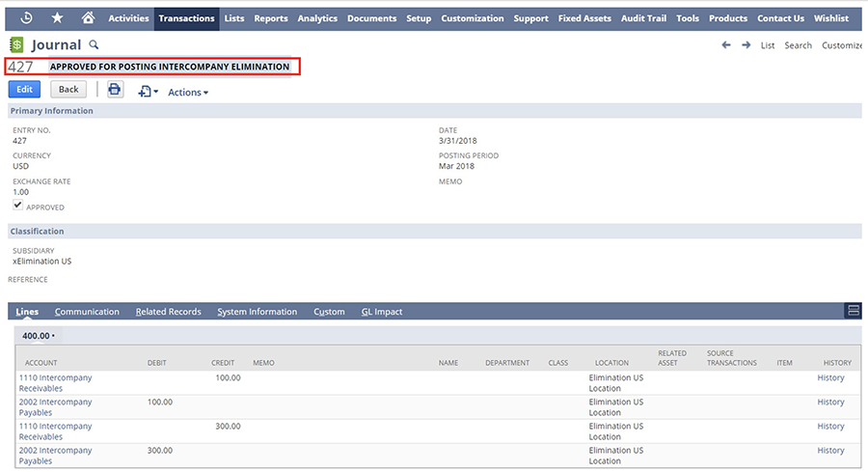Click the Print icon
The width and height of the screenshot is (868, 472).
click(x=115, y=90)
